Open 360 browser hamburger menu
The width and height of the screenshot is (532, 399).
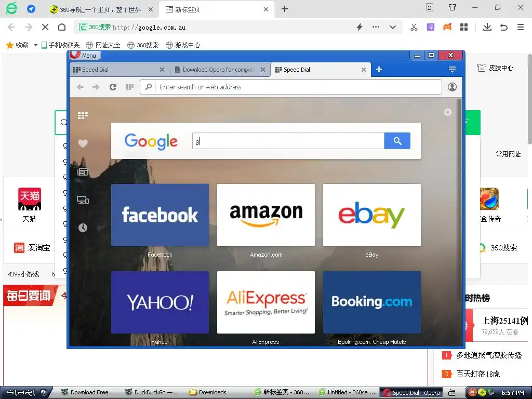[521, 27]
